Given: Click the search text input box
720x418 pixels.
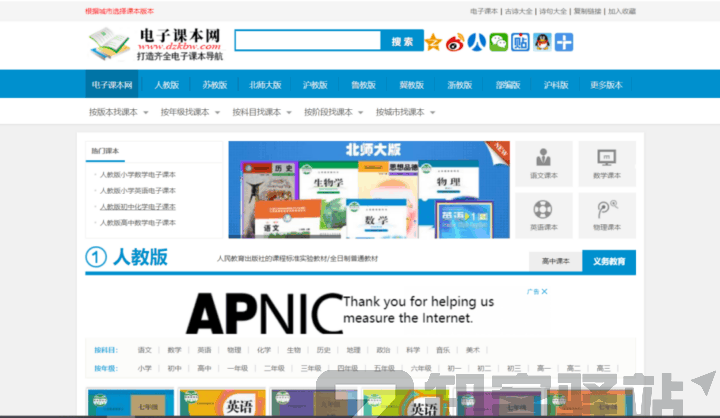Looking at the screenshot, I should pyautogui.click(x=308, y=41).
